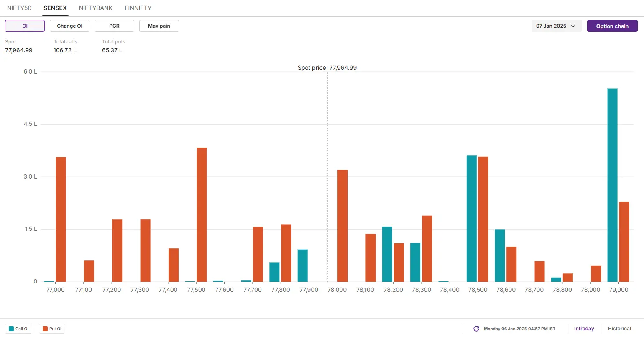The width and height of the screenshot is (644, 337).
Task: Show the Max pain view
Action: (x=159, y=26)
